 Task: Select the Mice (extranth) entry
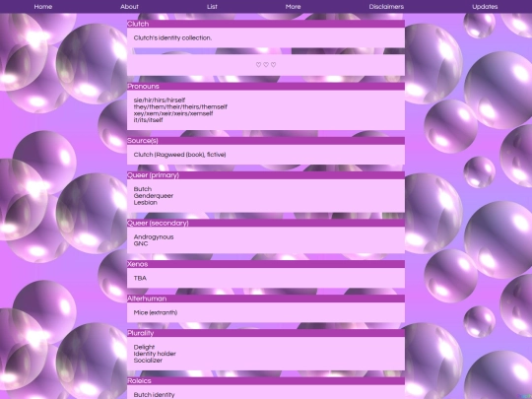[156, 313]
